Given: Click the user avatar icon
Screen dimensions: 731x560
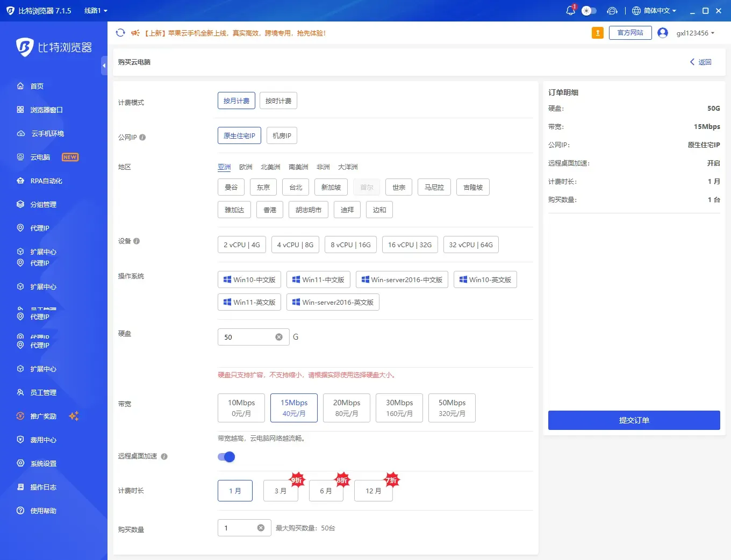Looking at the screenshot, I should pyautogui.click(x=663, y=33).
